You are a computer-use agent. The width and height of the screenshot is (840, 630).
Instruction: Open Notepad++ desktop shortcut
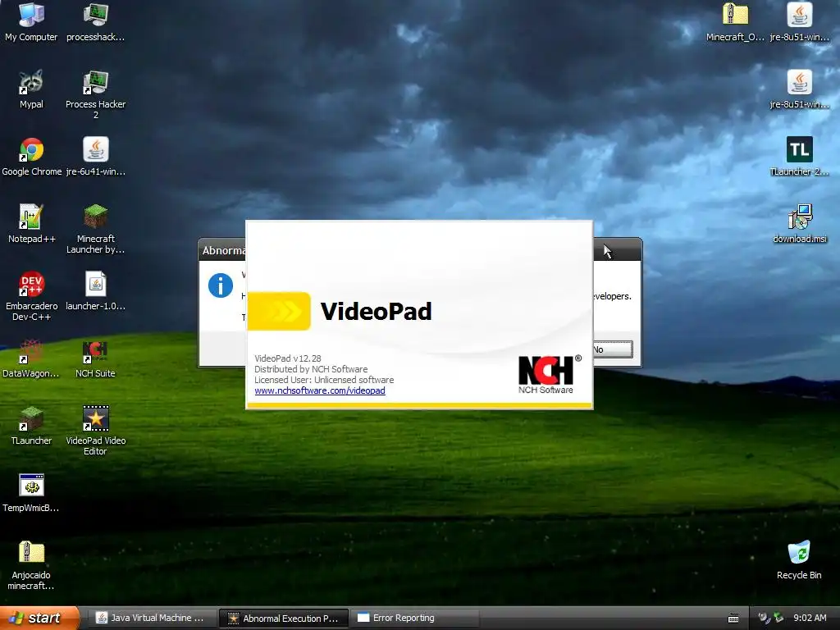(31, 223)
